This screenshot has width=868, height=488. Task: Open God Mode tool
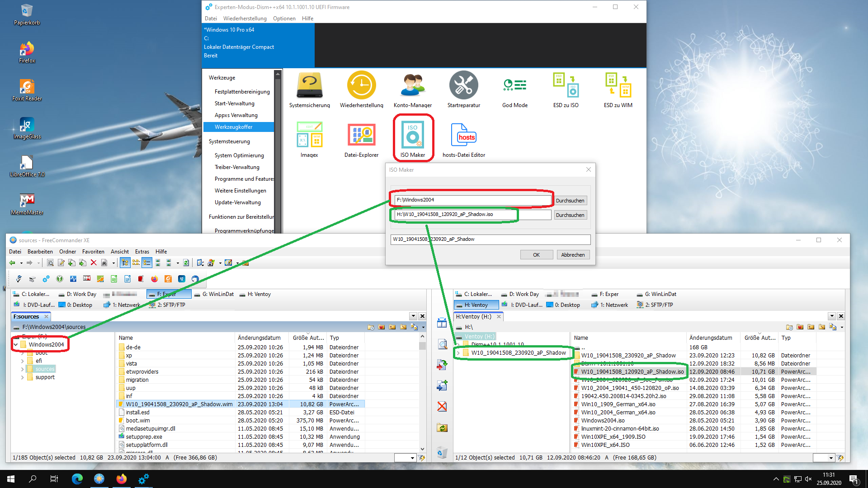click(514, 87)
